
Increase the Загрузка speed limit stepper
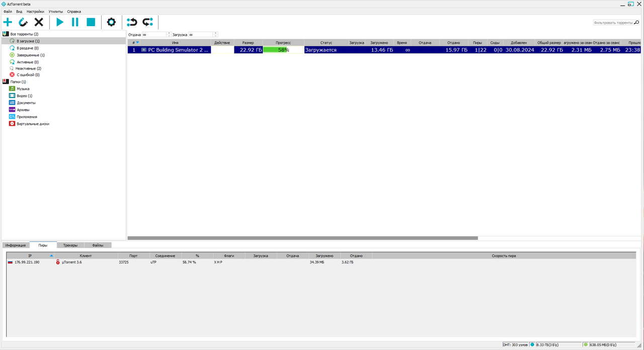(x=216, y=33)
